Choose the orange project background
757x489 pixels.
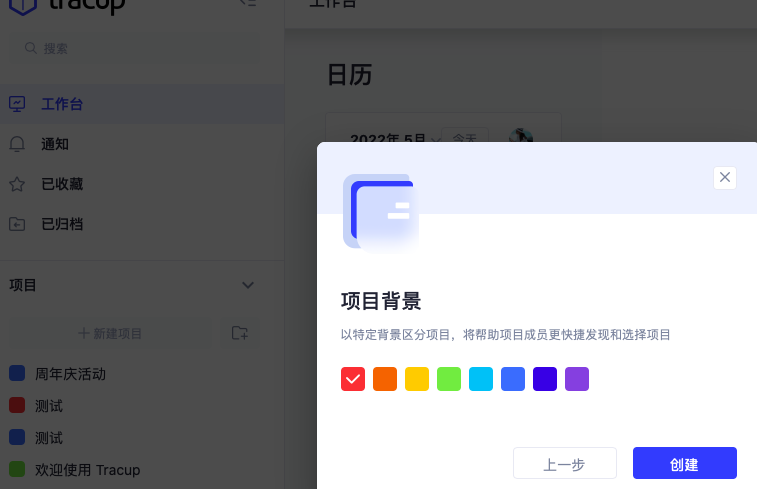(385, 379)
